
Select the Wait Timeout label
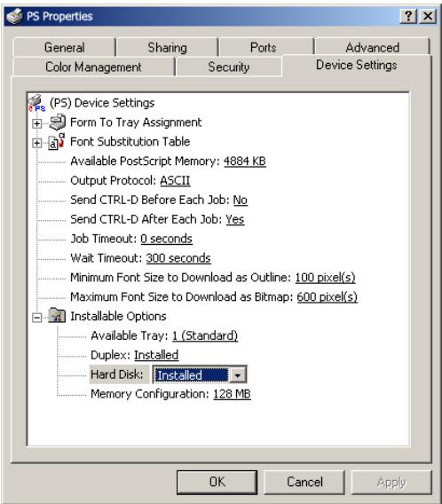pyautogui.click(x=107, y=258)
